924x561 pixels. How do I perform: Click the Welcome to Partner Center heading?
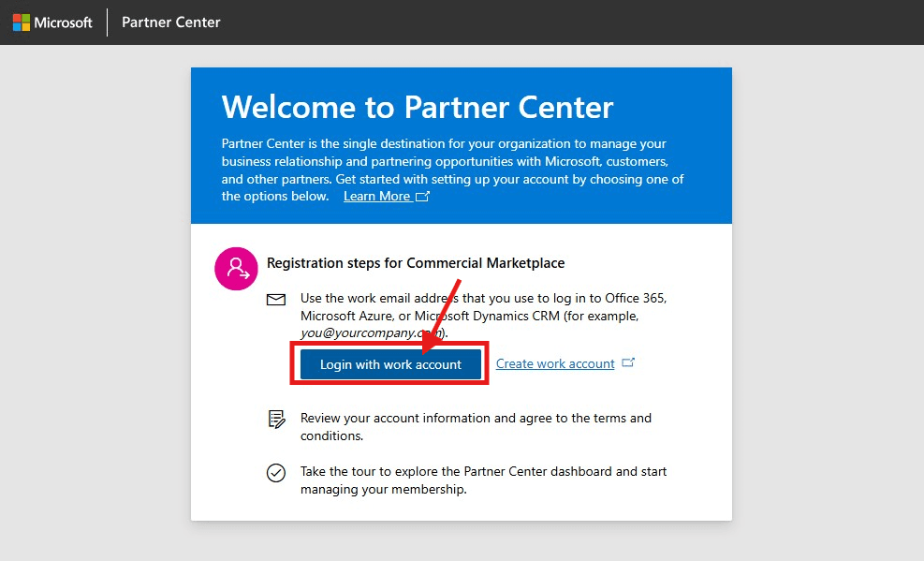(x=418, y=107)
